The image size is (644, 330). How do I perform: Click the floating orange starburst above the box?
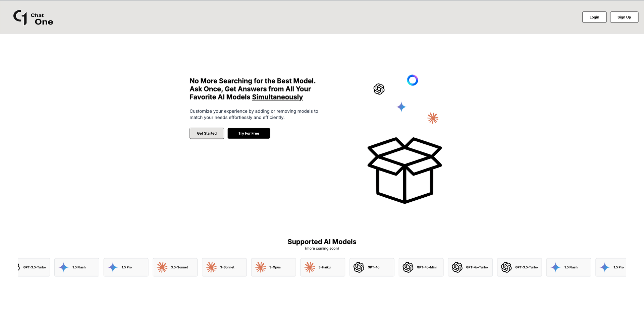coord(433,118)
